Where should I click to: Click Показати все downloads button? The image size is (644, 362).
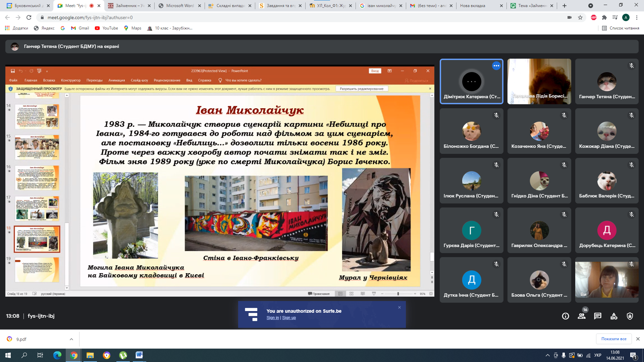click(x=614, y=339)
